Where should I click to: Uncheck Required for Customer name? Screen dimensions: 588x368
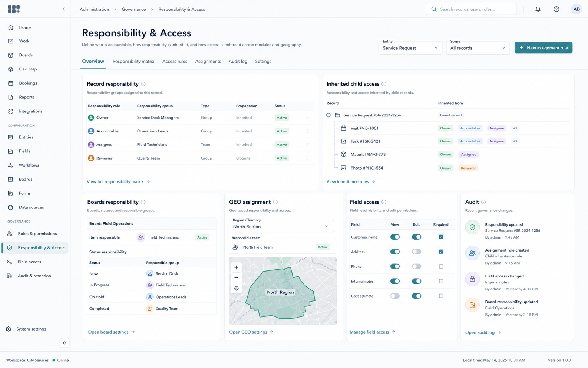pos(441,237)
